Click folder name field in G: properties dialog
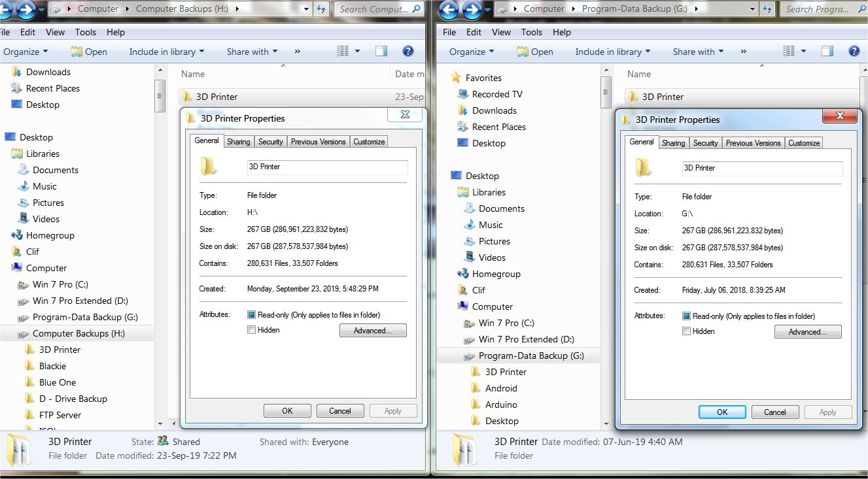The height and width of the screenshot is (479, 868). click(x=762, y=169)
